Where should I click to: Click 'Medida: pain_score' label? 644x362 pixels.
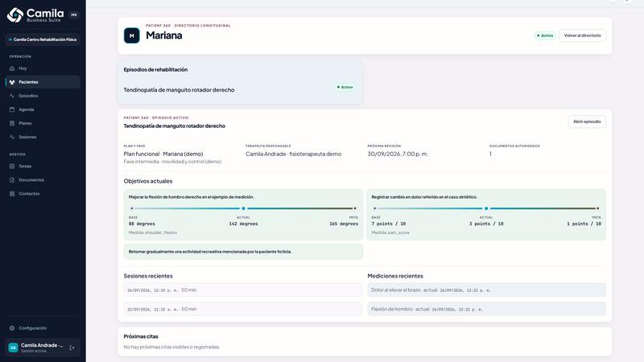[390, 232]
